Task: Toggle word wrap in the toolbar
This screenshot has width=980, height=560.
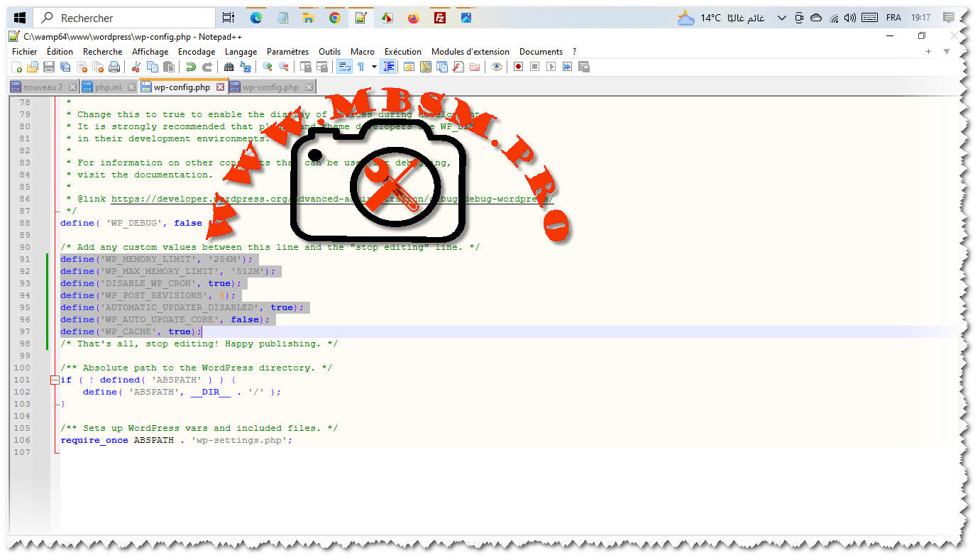Action: pos(343,67)
